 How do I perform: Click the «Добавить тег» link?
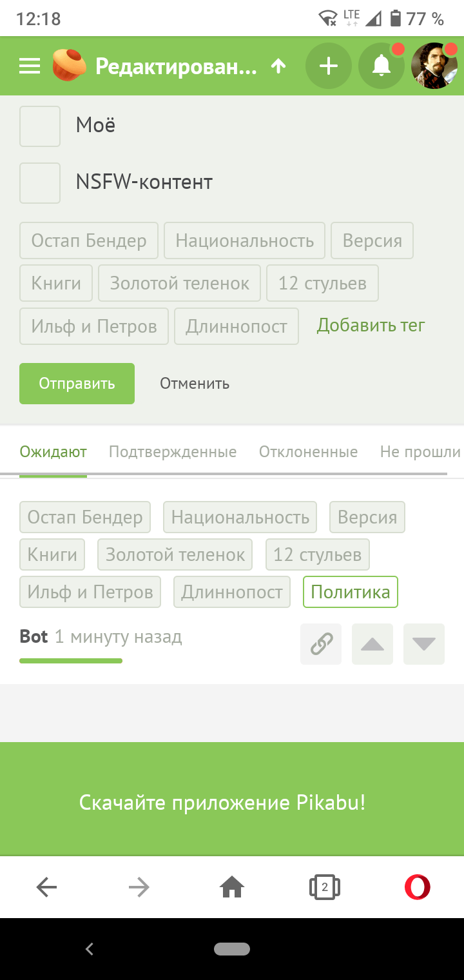pyautogui.click(x=371, y=326)
